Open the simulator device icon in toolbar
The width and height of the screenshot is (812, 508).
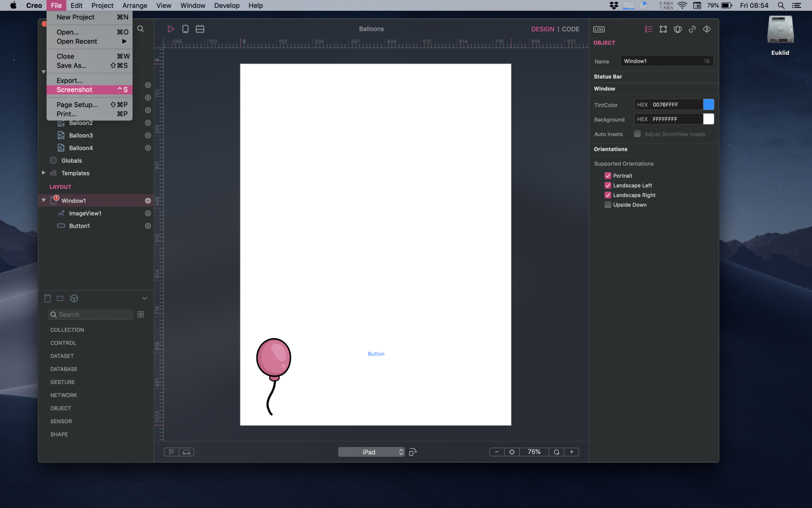click(x=185, y=29)
